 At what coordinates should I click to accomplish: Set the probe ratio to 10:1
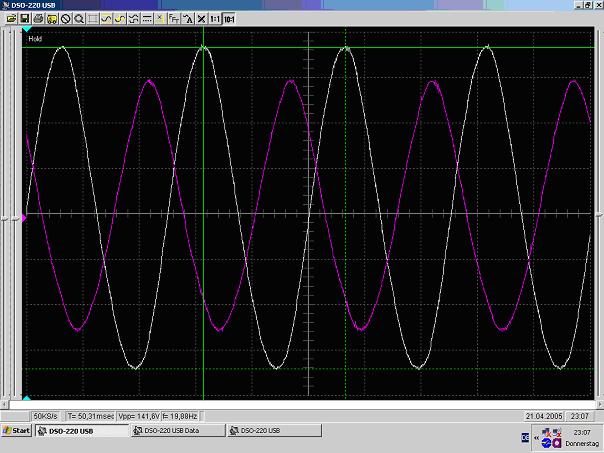point(228,18)
